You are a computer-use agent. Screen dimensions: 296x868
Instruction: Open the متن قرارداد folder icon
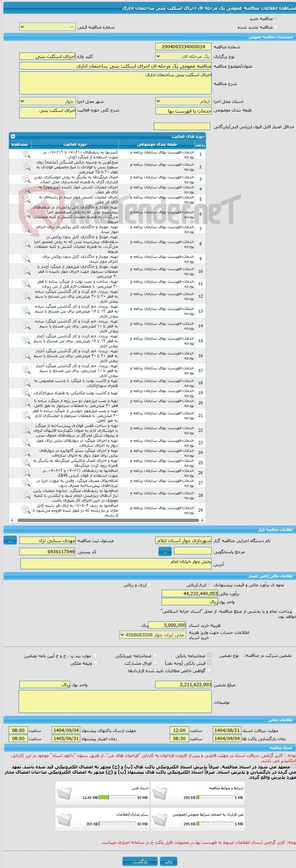(x=160, y=820)
